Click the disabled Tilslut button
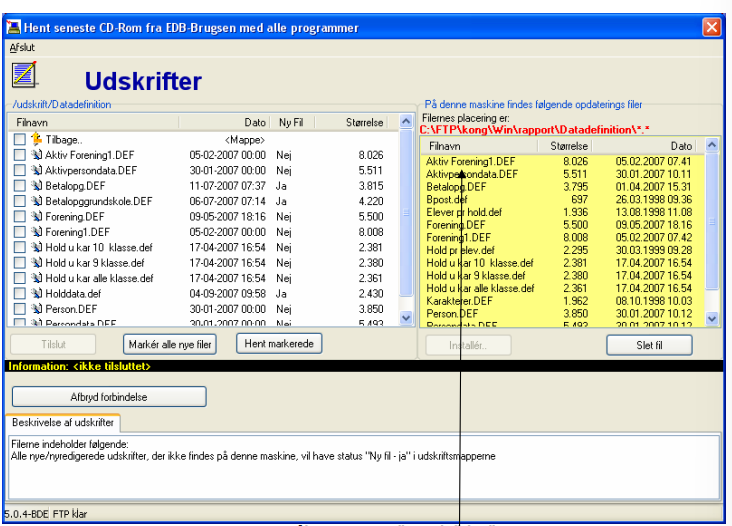 click(53, 344)
